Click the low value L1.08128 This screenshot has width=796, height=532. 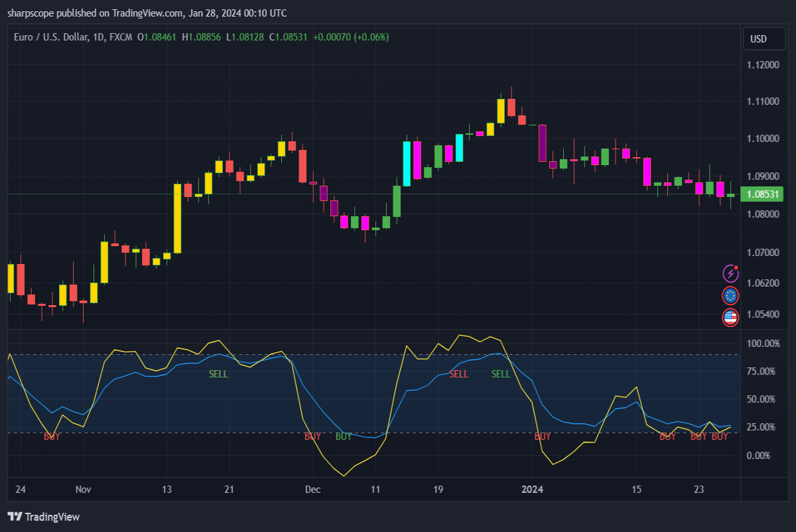(x=245, y=37)
